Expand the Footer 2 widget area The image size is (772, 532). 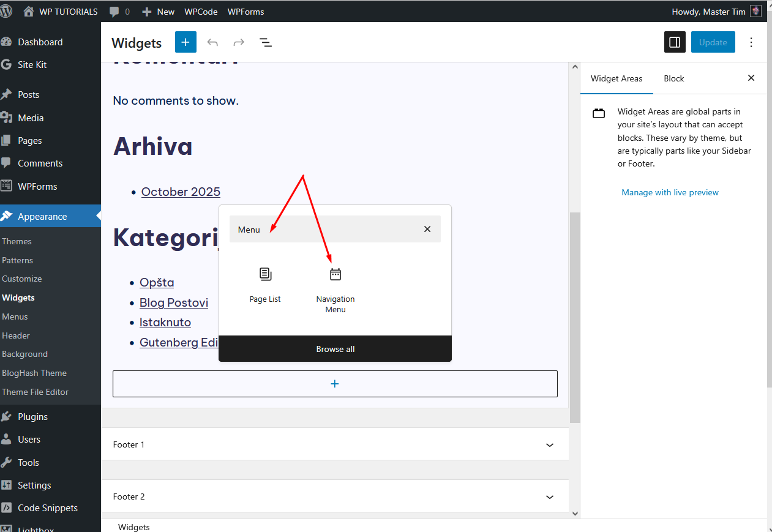549,496
